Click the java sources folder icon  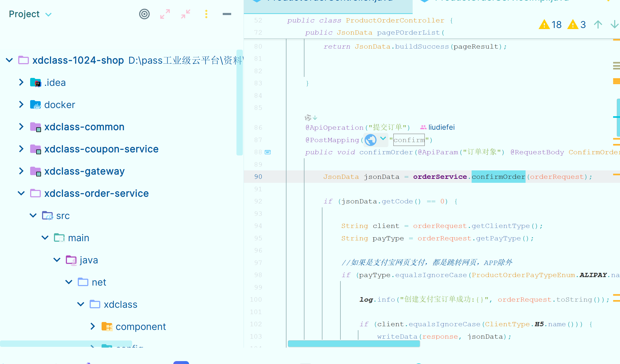point(71,260)
